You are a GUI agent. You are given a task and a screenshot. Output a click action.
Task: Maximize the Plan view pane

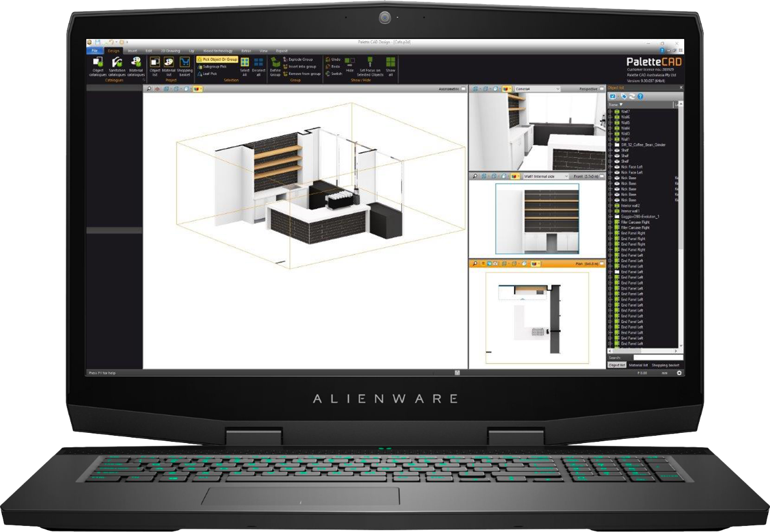pyautogui.click(x=602, y=263)
